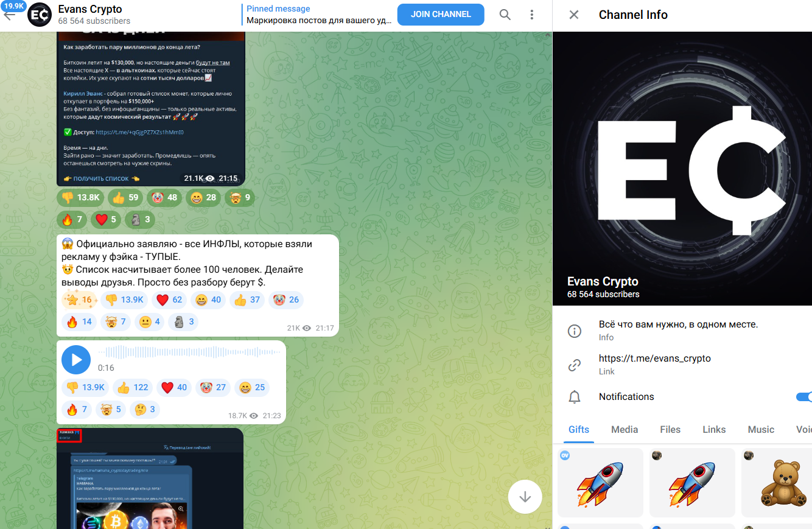Switch to the Files tab
The image size is (812, 529).
click(670, 429)
